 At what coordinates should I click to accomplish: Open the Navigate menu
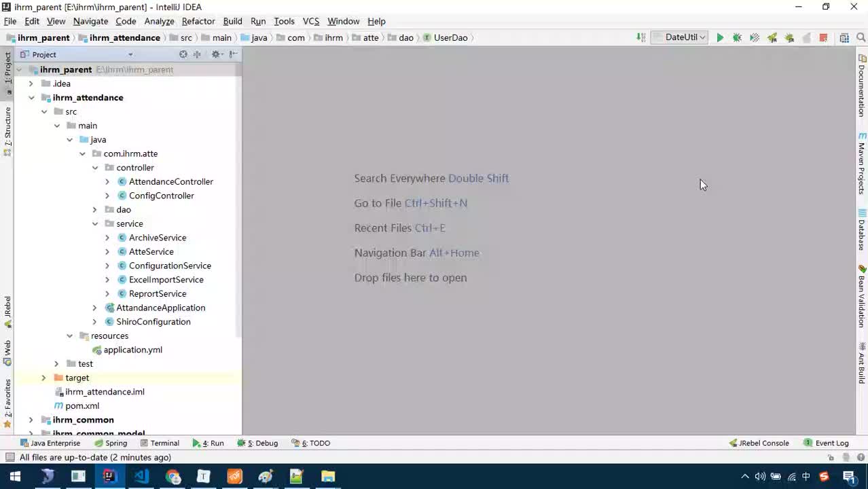[90, 21]
